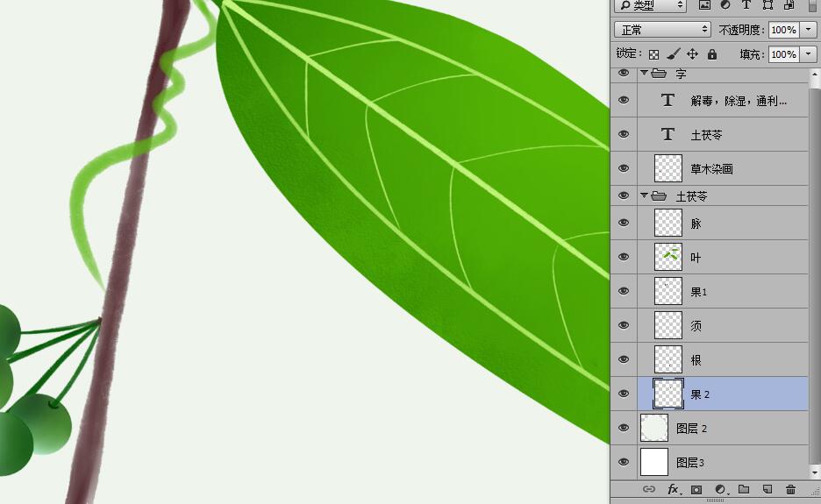Image resolution: width=821 pixels, height=504 pixels.
Task: Click scroll up arrow of layers panel
Action: (815, 74)
